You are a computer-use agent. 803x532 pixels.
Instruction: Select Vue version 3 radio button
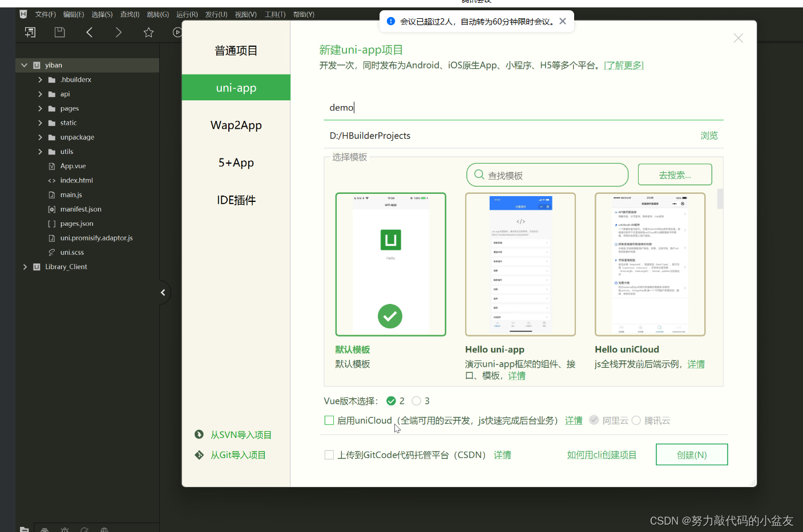pos(416,401)
